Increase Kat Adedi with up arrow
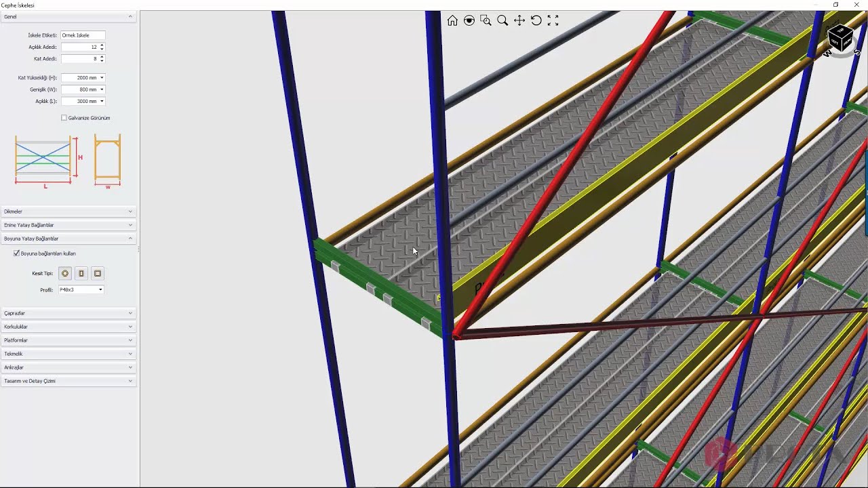Image resolution: width=868 pixels, height=488 pixels. (102, 57)
